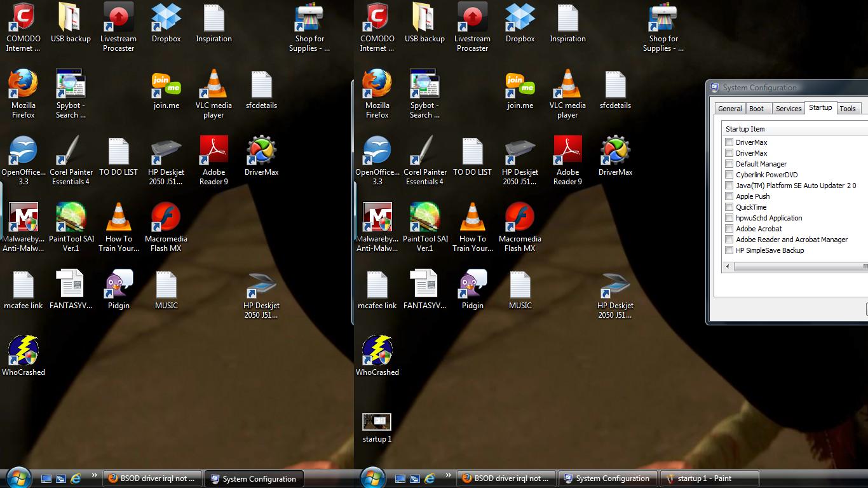Launch Pidgin messenger on the left desktop

pyautogui.click(x=118, y=290)
